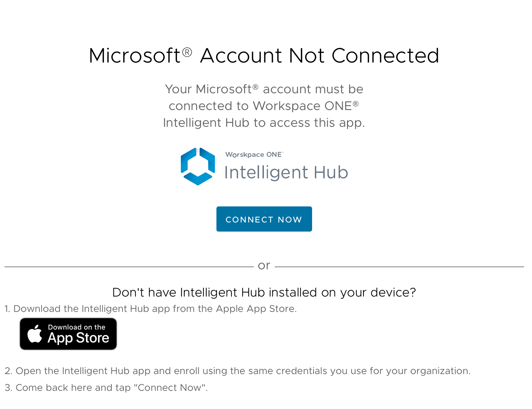Click the registered trademark symbol in the heading

point(187,52)
